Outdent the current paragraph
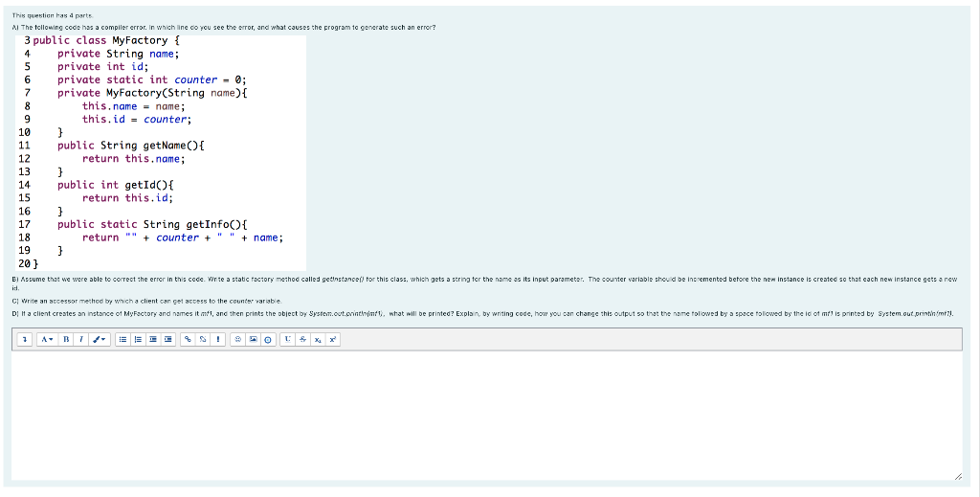 153,339
